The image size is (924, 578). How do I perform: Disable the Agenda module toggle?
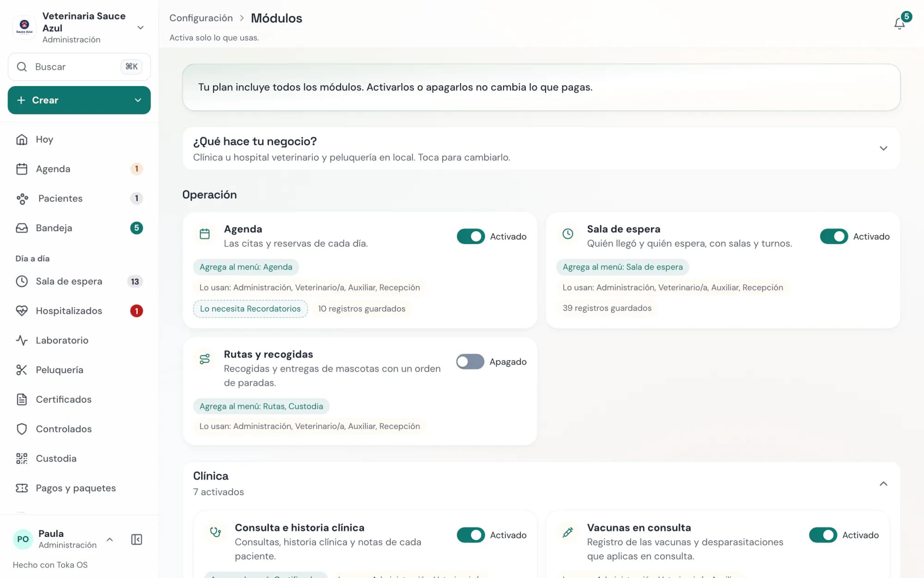point(471,236)
